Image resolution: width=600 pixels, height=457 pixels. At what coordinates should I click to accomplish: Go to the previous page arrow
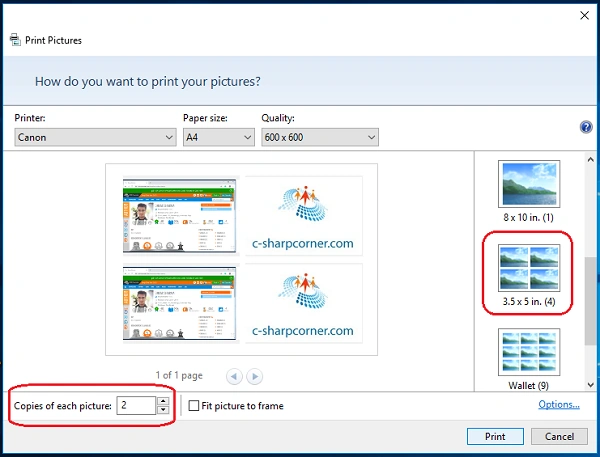[234, 376]
